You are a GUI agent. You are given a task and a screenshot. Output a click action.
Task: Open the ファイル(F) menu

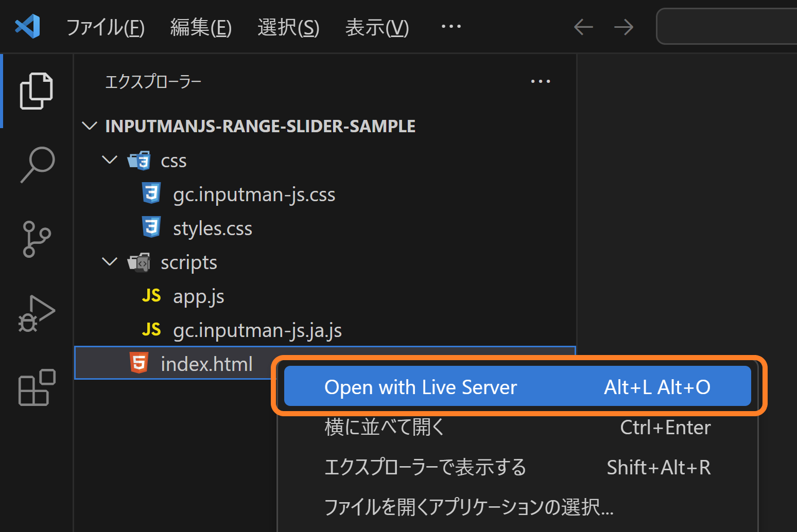[106, 27]
